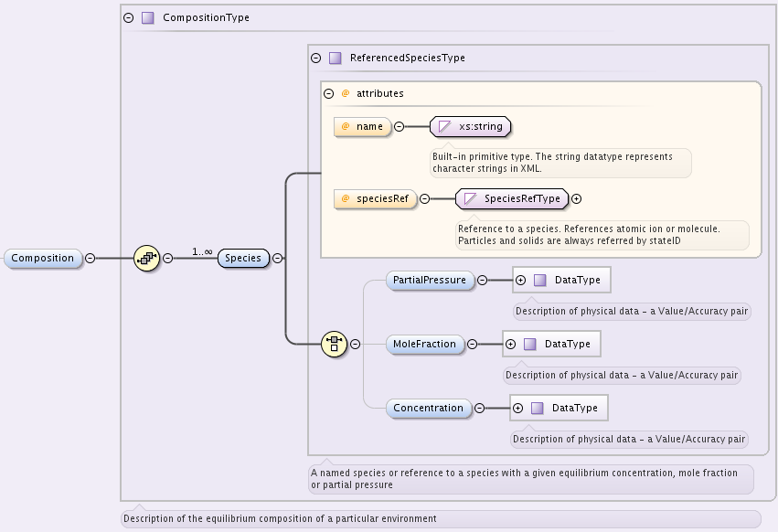This screenshot has width=778, height=532.
Task: Click the orange @ icon beside attributes
Action: pyautogui.click(x=346, y=93)
